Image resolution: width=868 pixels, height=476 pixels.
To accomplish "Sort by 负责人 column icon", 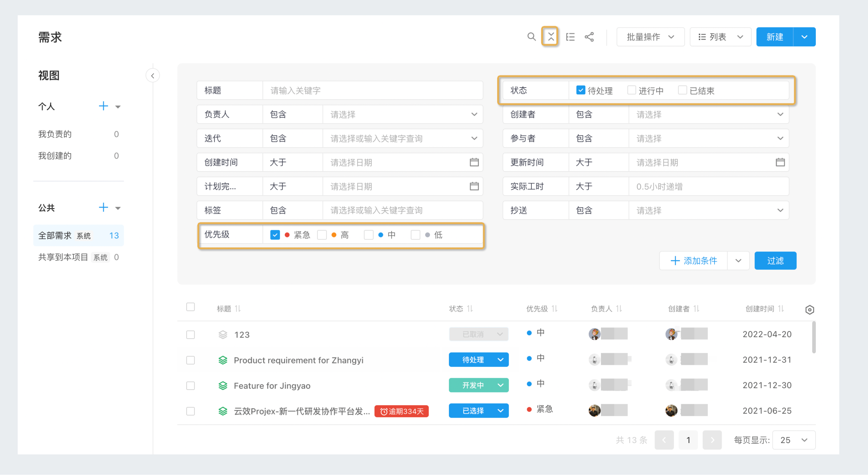I will [x=619, y=308].
